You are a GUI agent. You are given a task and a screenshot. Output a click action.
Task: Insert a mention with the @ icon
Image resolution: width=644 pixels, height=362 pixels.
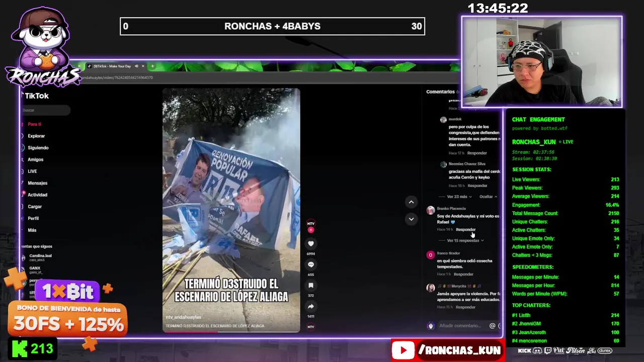492,326
